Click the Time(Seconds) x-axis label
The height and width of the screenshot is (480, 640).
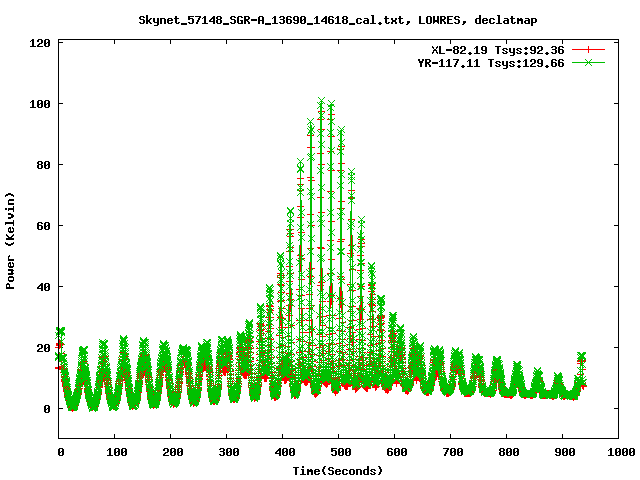pyautogui.click(x=338, y=470)
